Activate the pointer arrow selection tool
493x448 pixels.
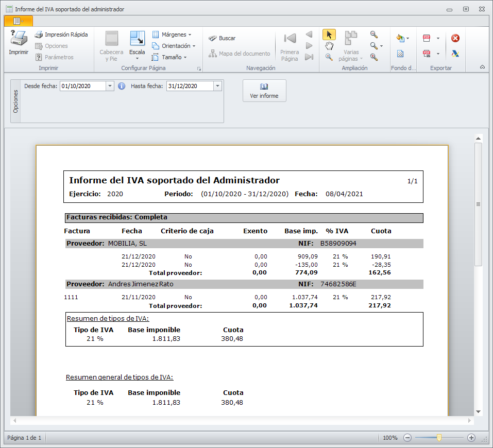coord(329,35)
